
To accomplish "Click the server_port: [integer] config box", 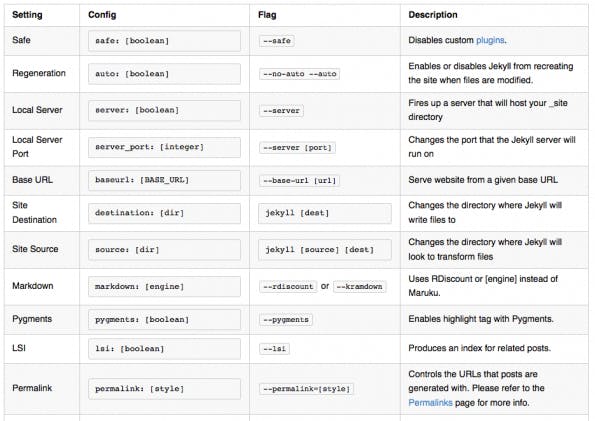I will point(164,147).
